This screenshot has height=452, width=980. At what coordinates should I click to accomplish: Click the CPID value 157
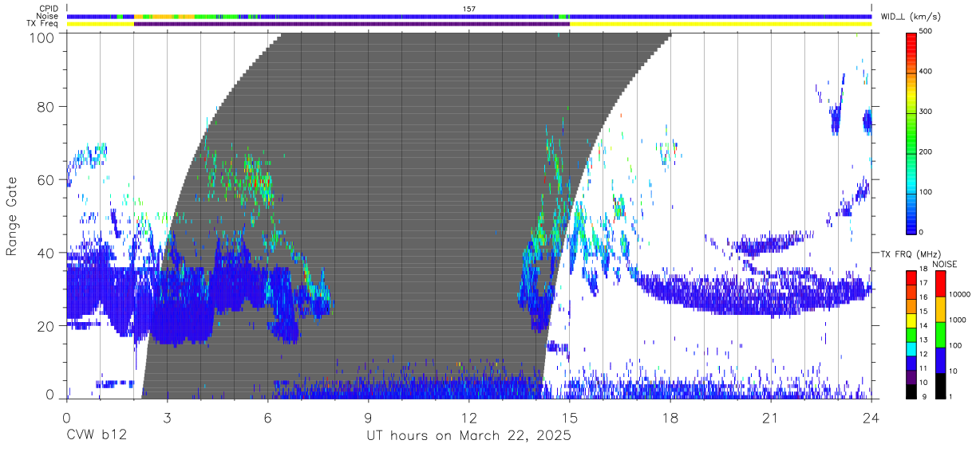tap(469, 9)
